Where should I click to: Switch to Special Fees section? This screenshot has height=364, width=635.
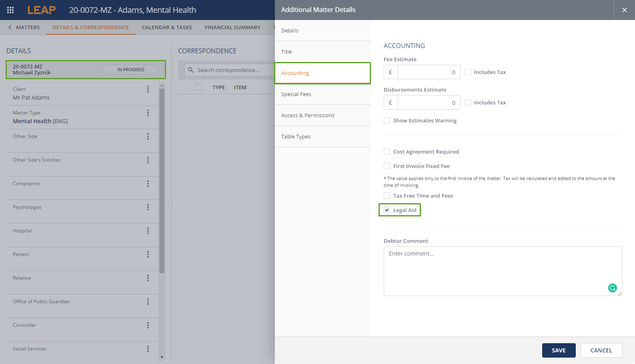coord(296,94)
